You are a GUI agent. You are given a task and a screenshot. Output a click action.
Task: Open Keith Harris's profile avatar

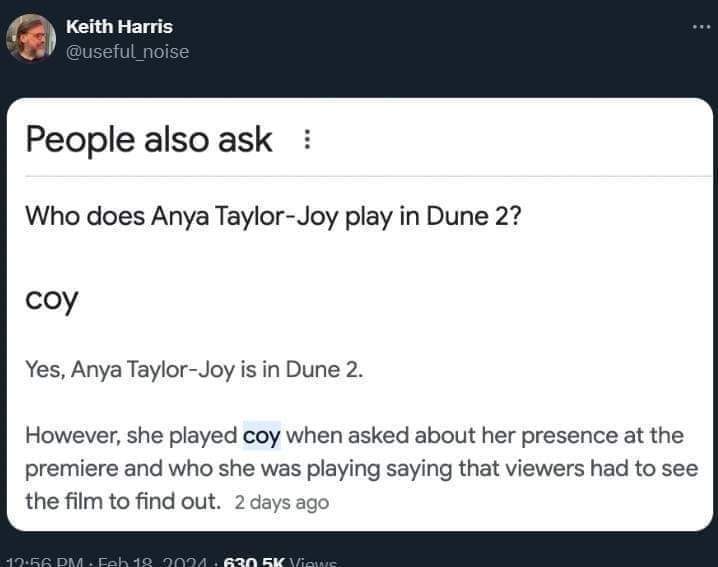point(31,38)
